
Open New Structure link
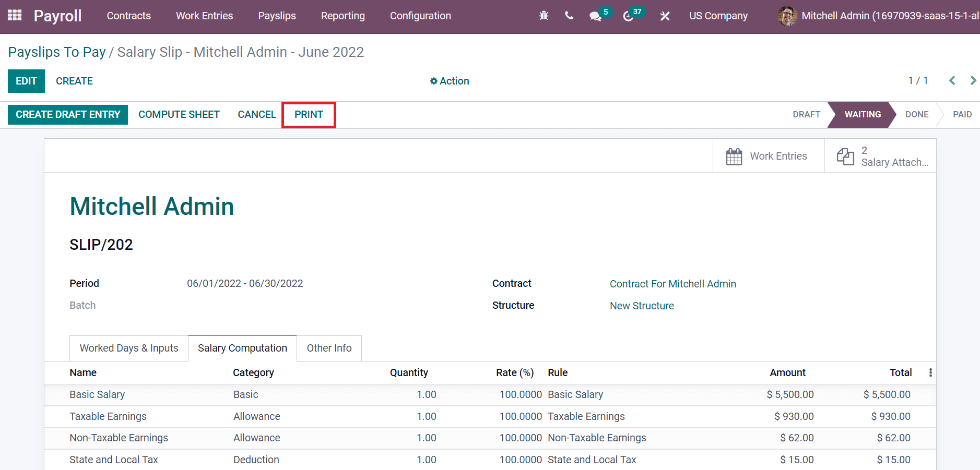coord(642,306)
